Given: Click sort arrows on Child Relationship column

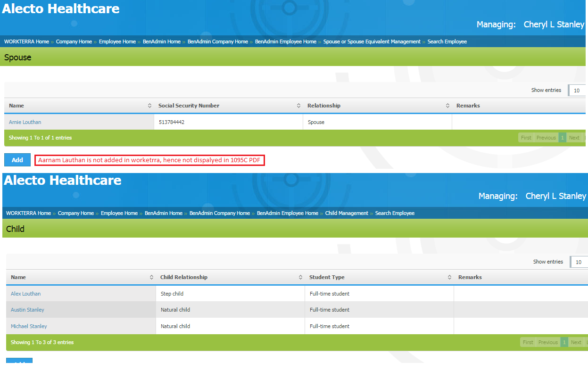Looking at the screenshot, I should (301, 278).
